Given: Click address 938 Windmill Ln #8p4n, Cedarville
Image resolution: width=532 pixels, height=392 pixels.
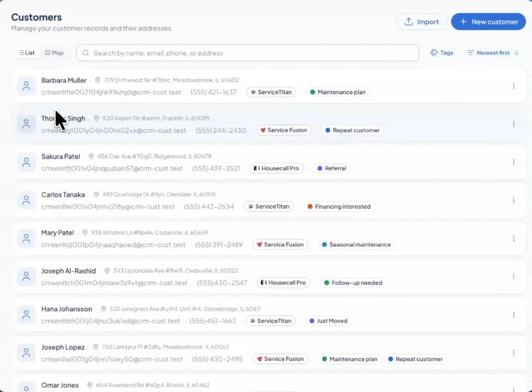Looking at the screenshot, I should click(x=149, y=232).
